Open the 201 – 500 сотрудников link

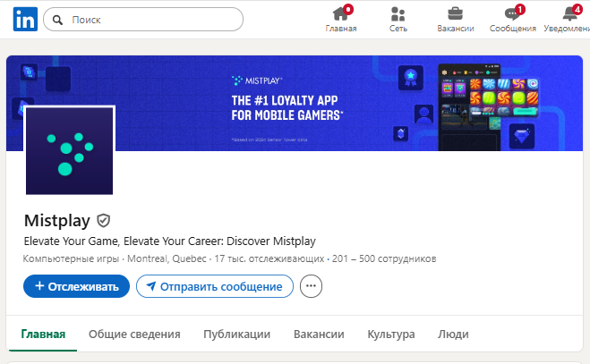point(384,258)
